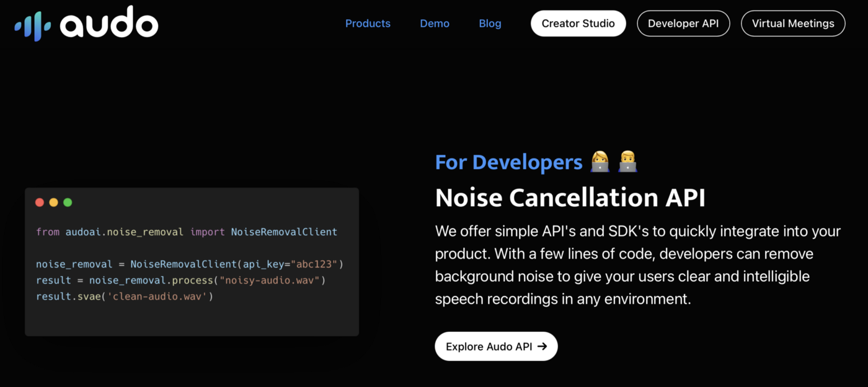This screenshot has width=868, height=387.
Task: Go to the Demo page link
Action: pyautogui.click(x=435, y=24)
